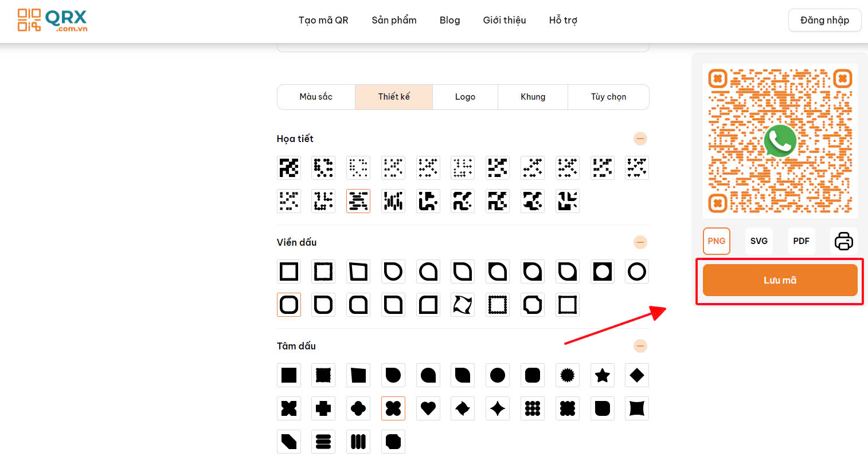Click the orange Lưu mã button
The width and height of the screenshot is (868, 472).
pyautogui.click(x=780, y=280)
